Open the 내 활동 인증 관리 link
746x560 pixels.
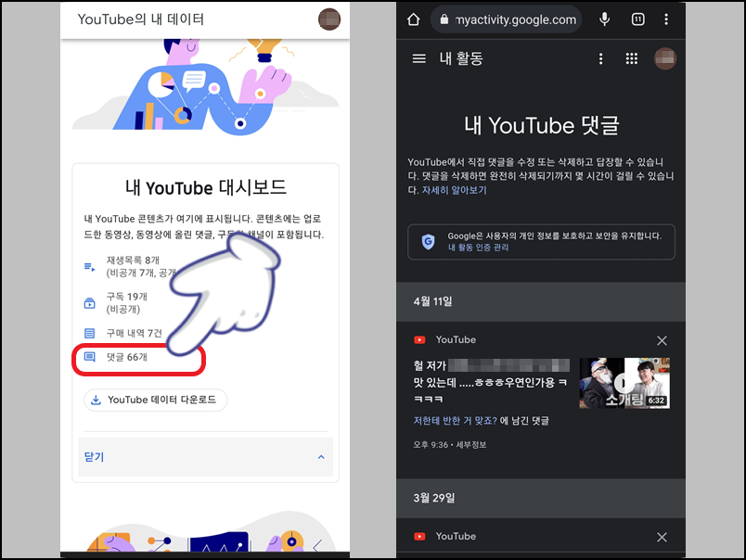pyautogui.click(x=478, y=248)
